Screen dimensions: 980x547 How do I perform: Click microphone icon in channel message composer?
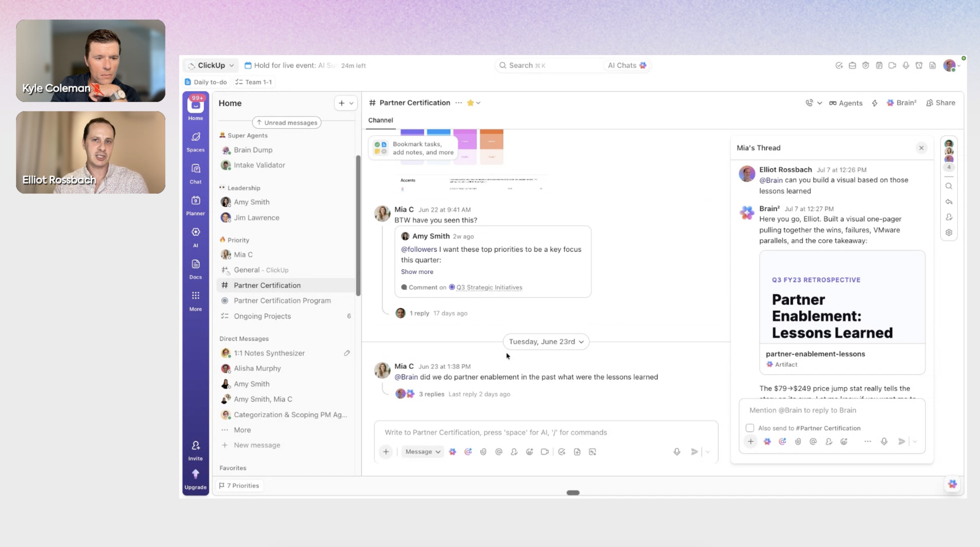point(677,451)
